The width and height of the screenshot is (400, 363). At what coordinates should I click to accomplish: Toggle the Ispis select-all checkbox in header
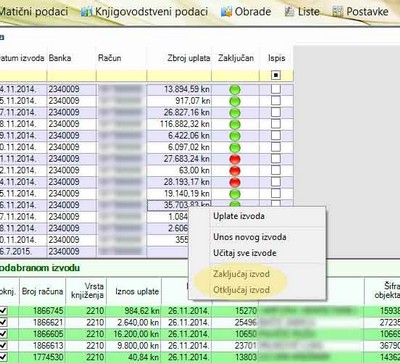(276, 75)
